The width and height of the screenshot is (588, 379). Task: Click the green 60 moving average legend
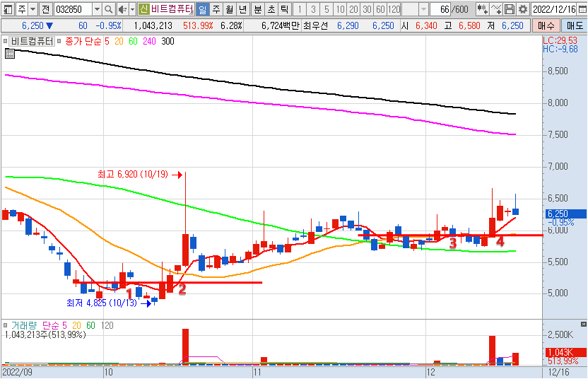[x=133, y=41]
